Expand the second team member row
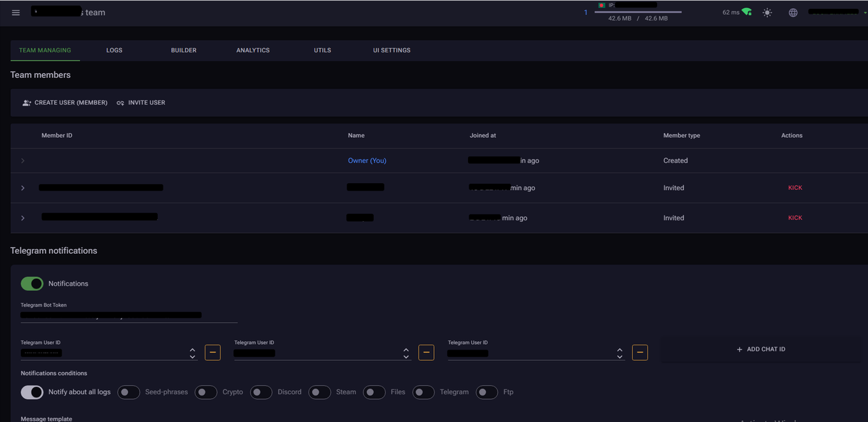 point(23,188)
